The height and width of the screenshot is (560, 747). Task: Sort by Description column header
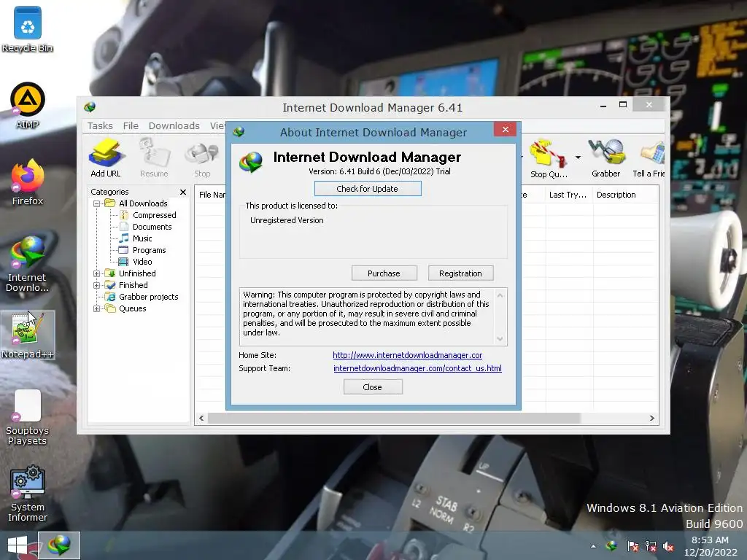tap(625, 195)
